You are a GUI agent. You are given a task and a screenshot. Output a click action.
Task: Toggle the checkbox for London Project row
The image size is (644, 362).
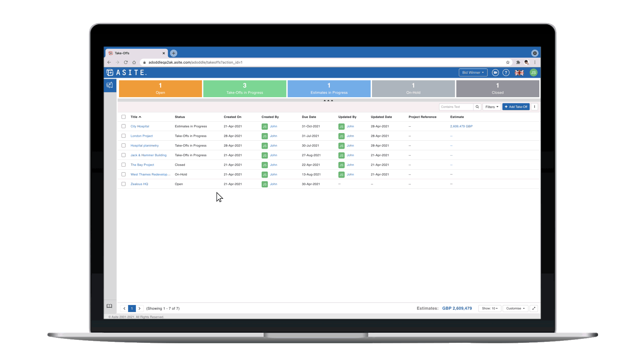pyautogui.click(x=124, y=136)
